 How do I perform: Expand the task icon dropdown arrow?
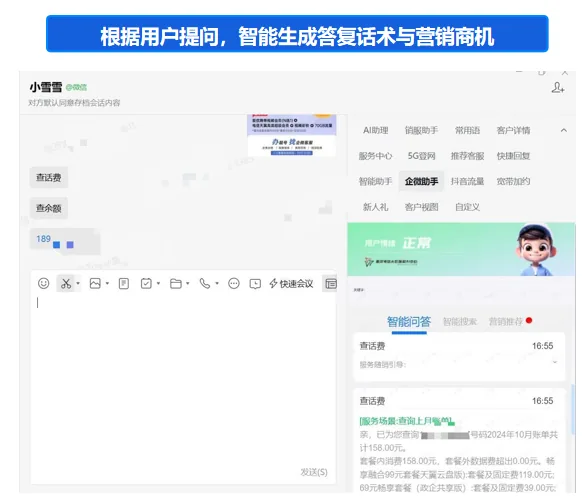(x=159, y=284)
